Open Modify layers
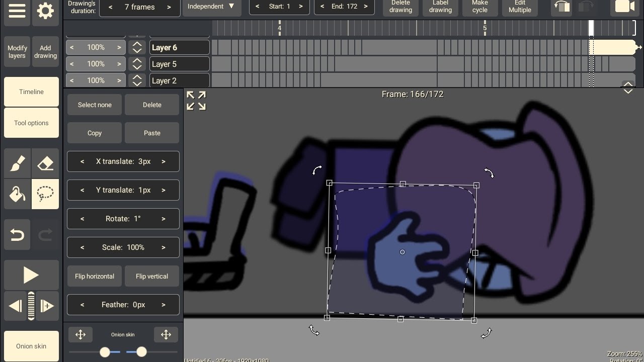This screenshot has height=362, width=644. (17, 52)
